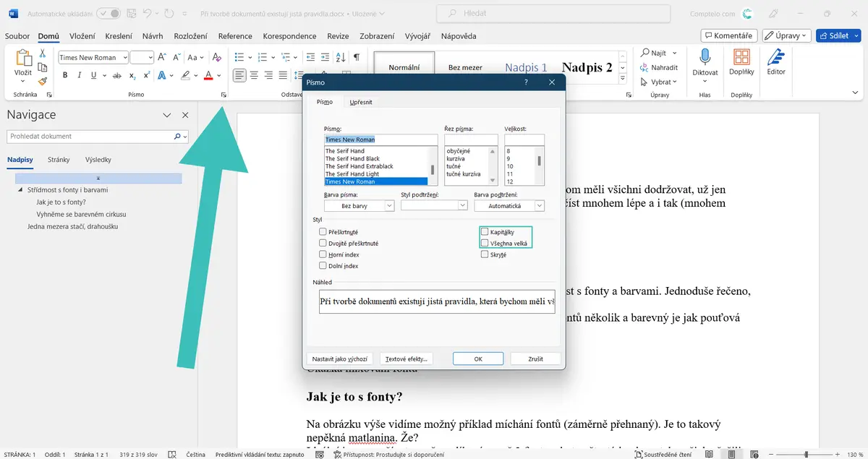
Task: Open the Barva písma dropdown
Action: coord(359,206)
